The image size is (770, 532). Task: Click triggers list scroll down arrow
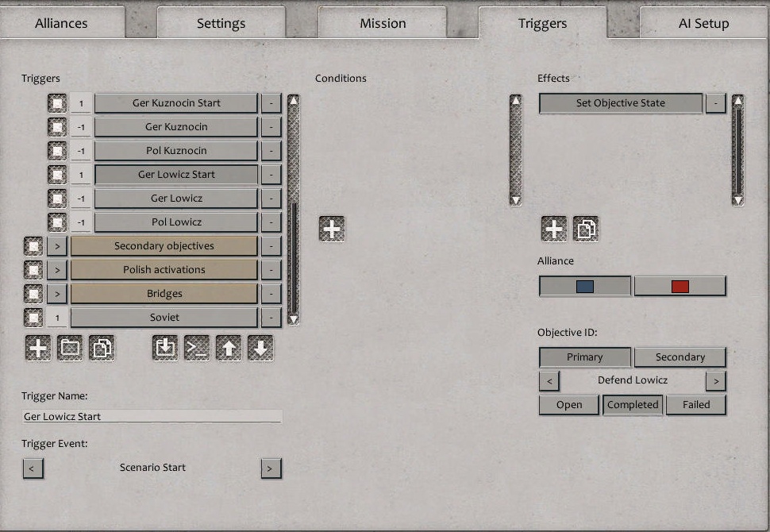(x=293, y=320)
